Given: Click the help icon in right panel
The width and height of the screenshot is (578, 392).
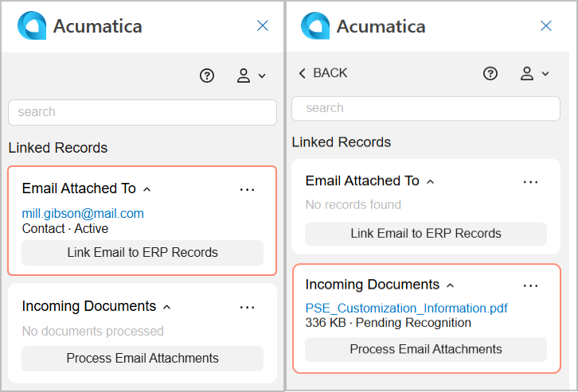Looking at the screenshot, I should pyautogui.click(x=490, y=73).
